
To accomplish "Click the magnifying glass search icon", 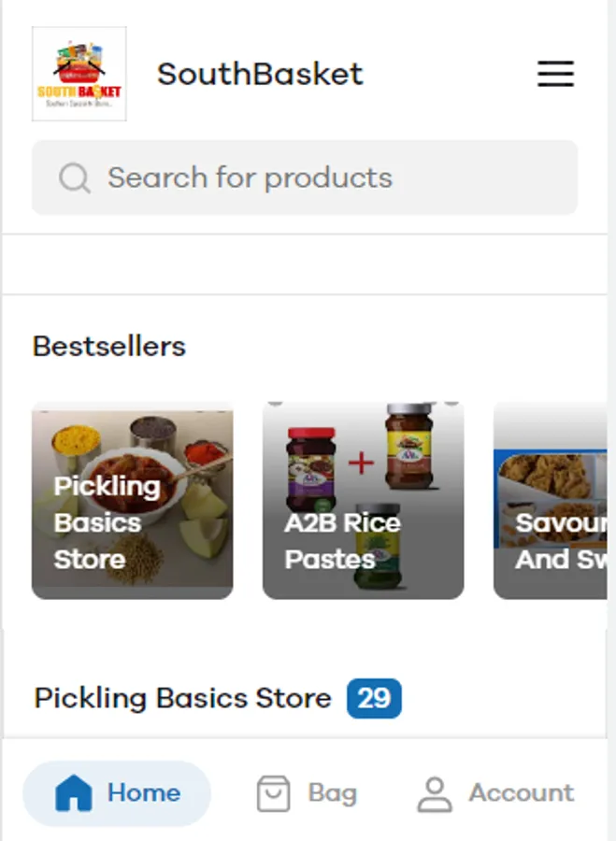I will pos(75,178).
